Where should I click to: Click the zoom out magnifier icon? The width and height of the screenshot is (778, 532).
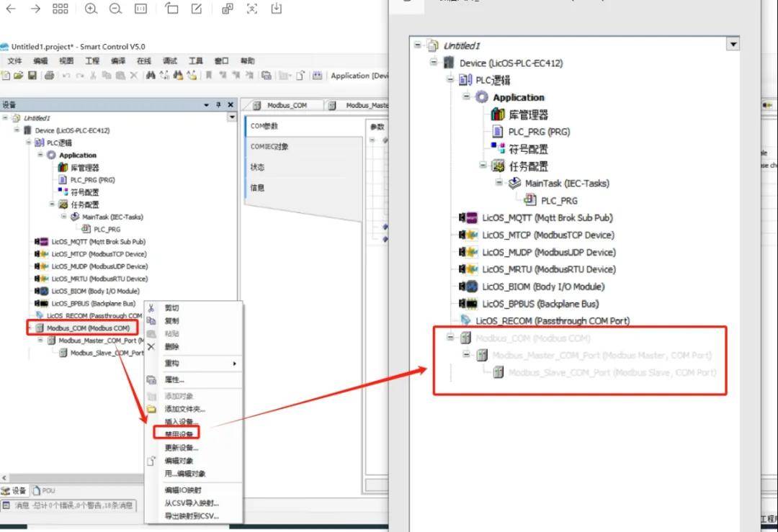[x=115, y=9]
